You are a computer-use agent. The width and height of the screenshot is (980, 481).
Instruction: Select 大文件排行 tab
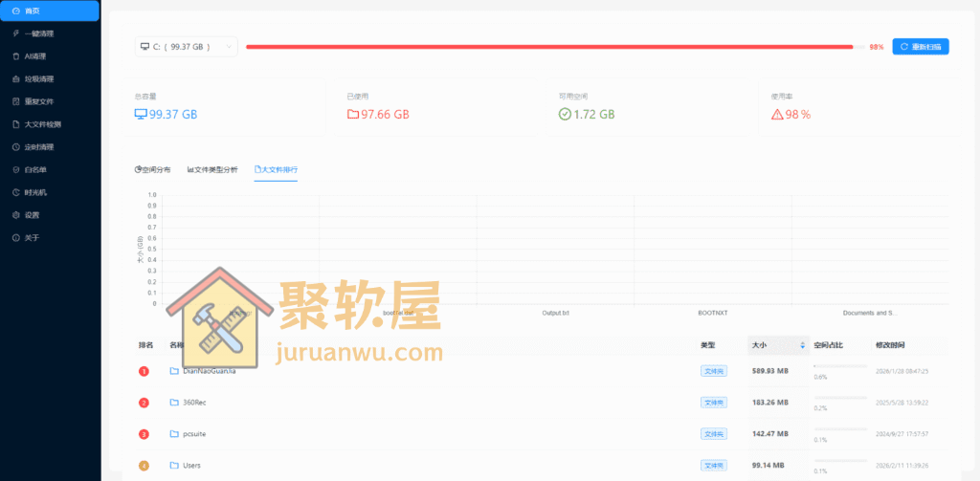coord(276,169)
